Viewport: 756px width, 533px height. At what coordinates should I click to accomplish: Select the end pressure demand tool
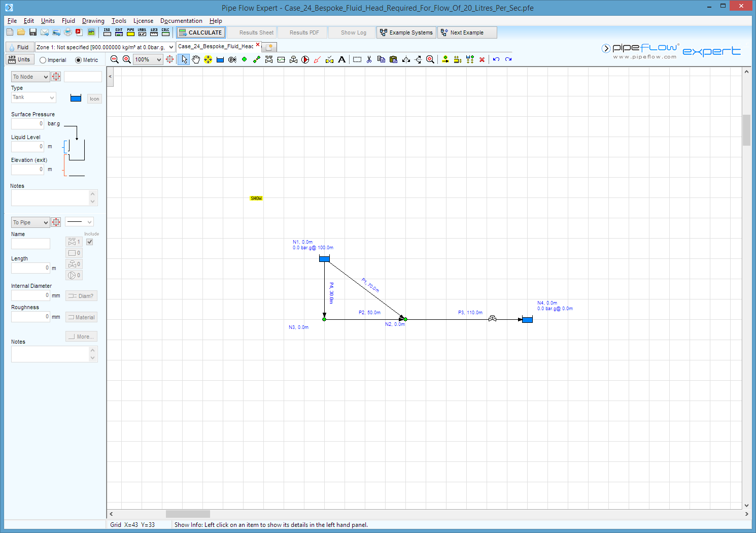(232, 59)
